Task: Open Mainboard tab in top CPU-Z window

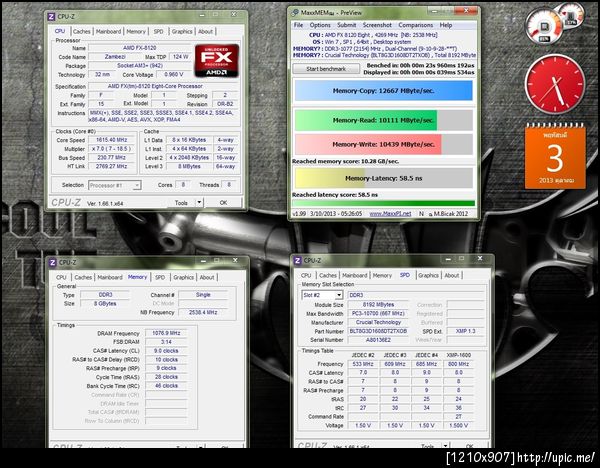Action: pos(109,31)
